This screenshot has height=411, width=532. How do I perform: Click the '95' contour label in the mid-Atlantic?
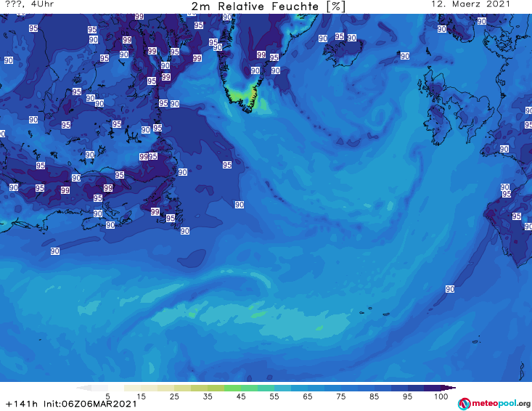click(x=227, y=165)
